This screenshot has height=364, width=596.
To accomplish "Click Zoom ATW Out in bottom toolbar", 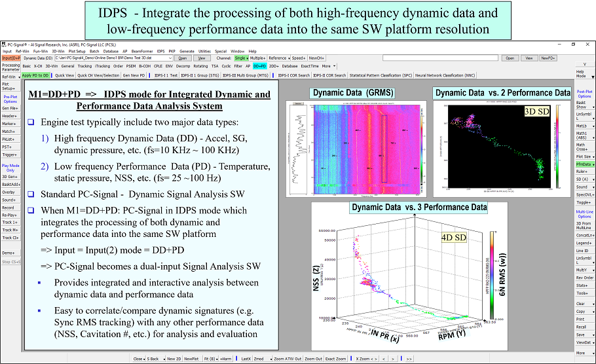I will pyautogui.click(x=287, y=359).
